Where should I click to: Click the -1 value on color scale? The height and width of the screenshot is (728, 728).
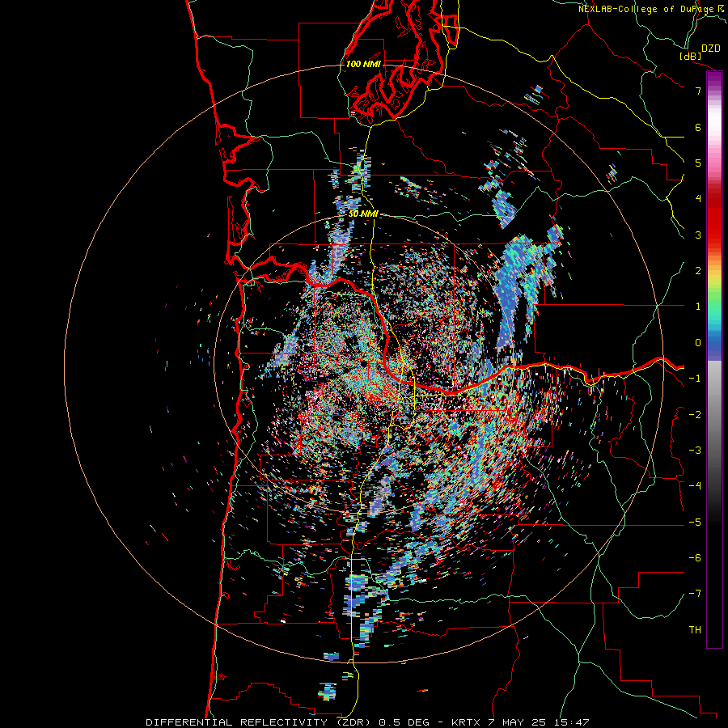(x=695, y=379)
